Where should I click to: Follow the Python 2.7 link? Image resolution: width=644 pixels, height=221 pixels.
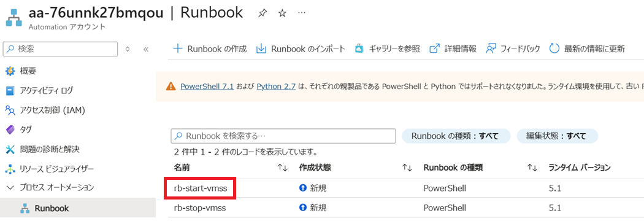(276, 87)
